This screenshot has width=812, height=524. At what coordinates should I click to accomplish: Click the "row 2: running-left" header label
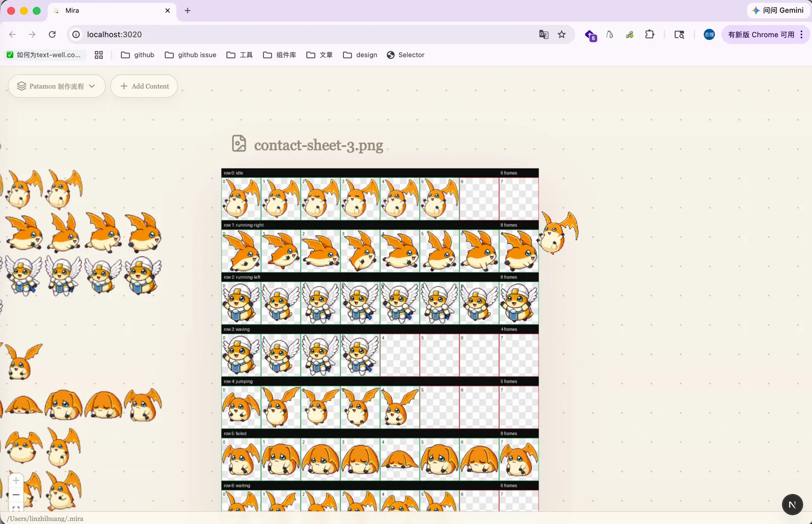pyautogui.click(x=242, y=277)
